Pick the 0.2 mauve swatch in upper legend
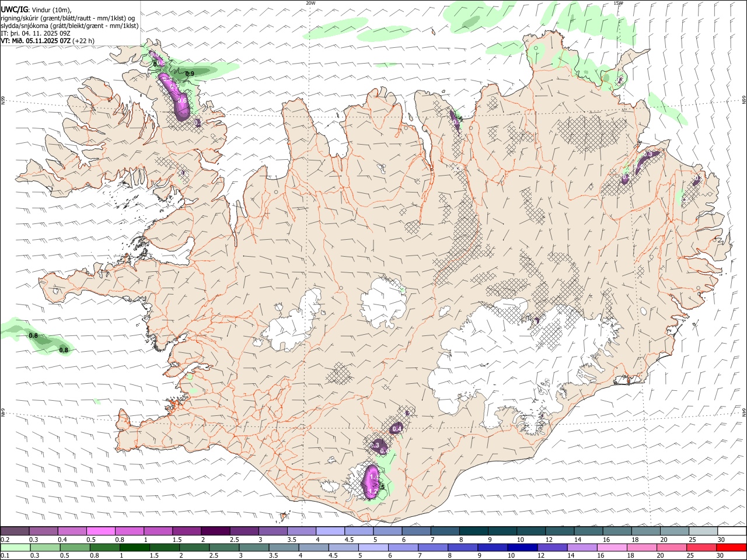The image size is (747, 560). [x=15, y=531]
